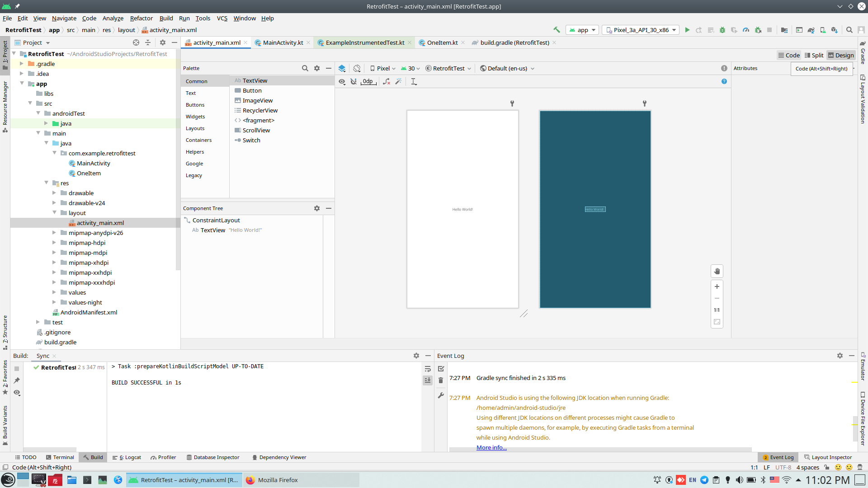This screenshot has height=488, width=868.
Task: Click the Infer Constraints magic wand icon
Action: click(398, 82)
